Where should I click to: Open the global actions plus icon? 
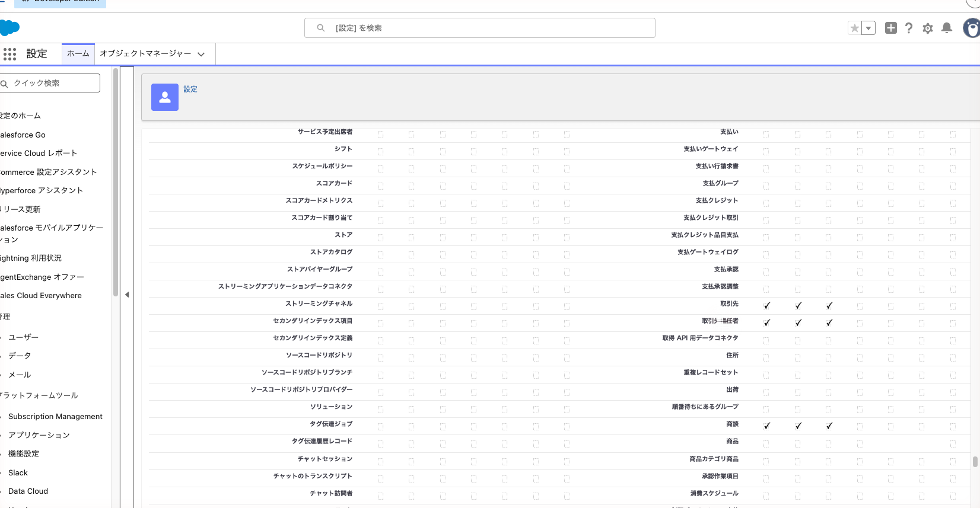890,28
